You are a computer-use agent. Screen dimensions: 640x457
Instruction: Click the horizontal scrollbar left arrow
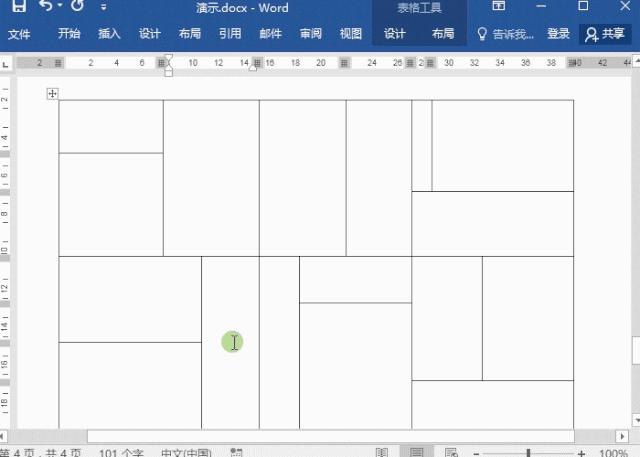[2, 436]
